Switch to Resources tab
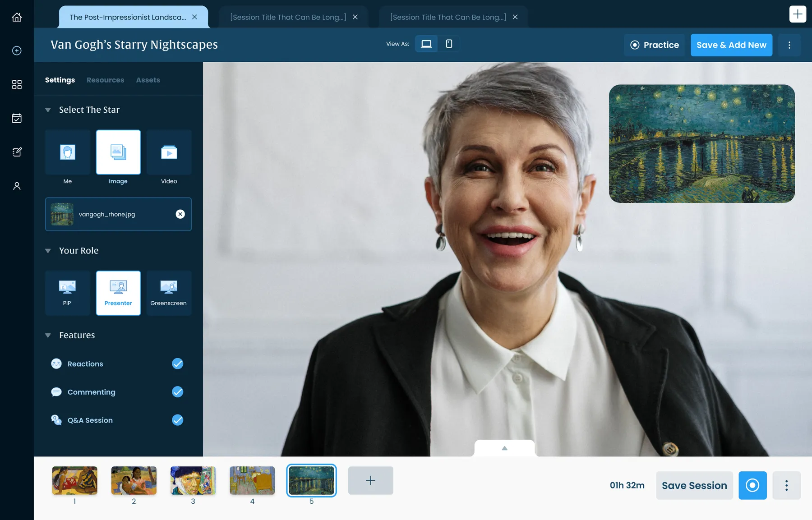The image size is (812, 520). tap(105, 80)
